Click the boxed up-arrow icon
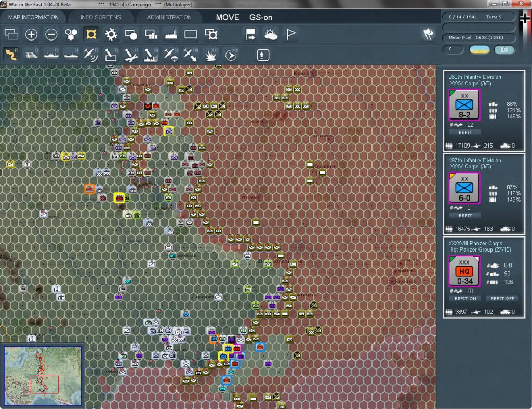 pos(262,55)
